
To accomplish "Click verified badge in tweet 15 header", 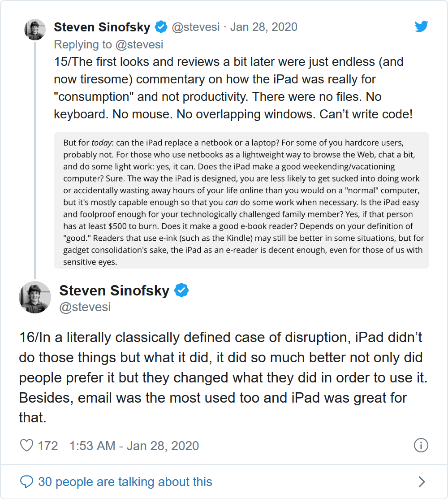I will 161,27.
